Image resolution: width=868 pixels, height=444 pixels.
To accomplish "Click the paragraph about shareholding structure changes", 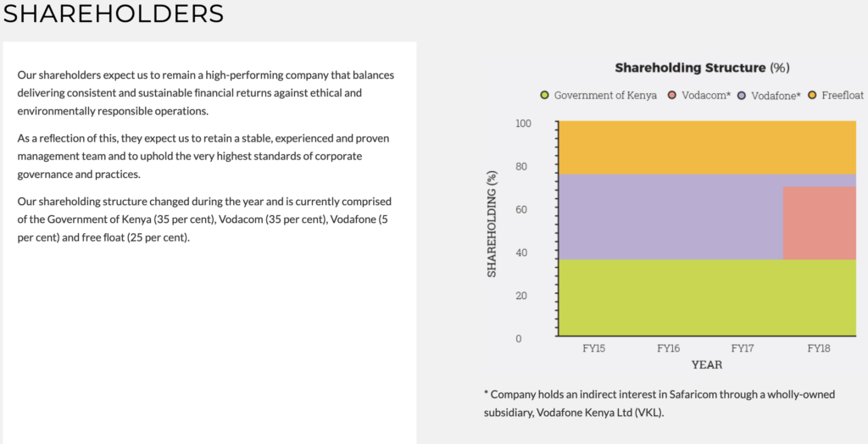I will pos(205,219).
